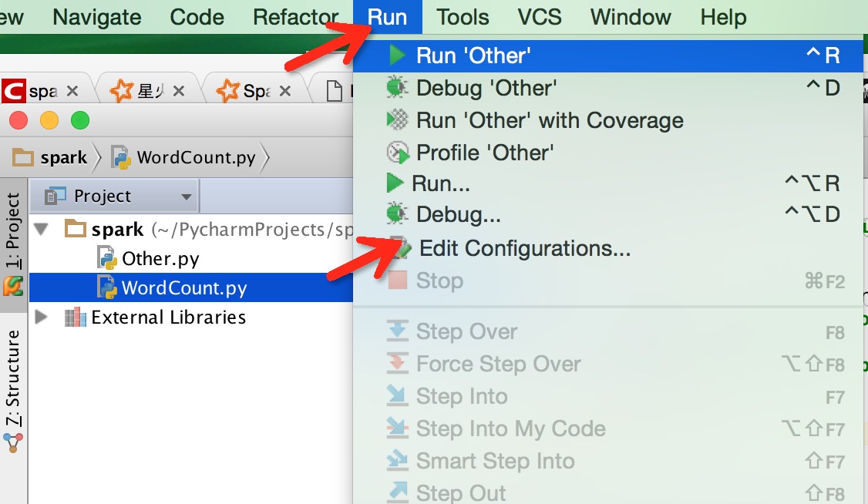Select Other.py in project tree
This screenshot has width=868, height=504.
pos(160,259)
